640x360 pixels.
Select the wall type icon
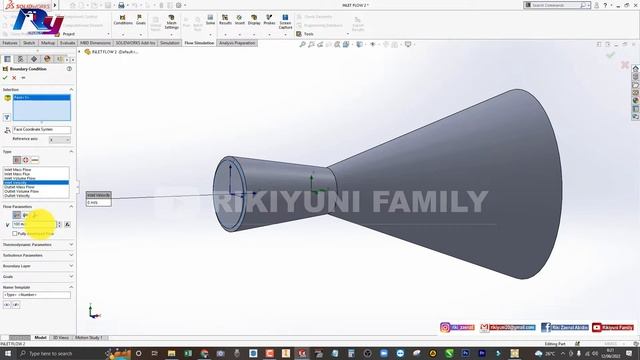click(x=35, y=160)
